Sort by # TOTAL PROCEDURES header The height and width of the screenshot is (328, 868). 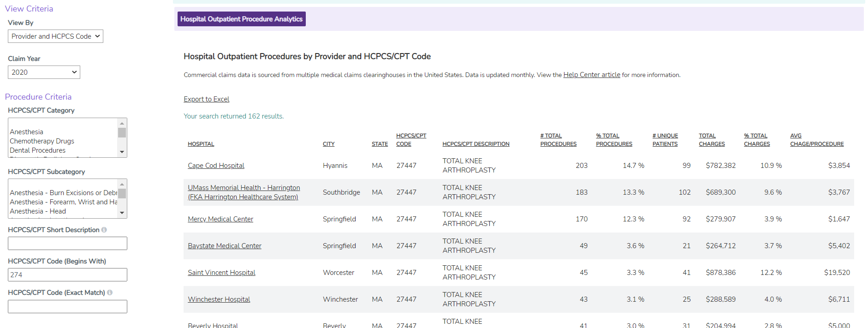[x=559, y=140]
